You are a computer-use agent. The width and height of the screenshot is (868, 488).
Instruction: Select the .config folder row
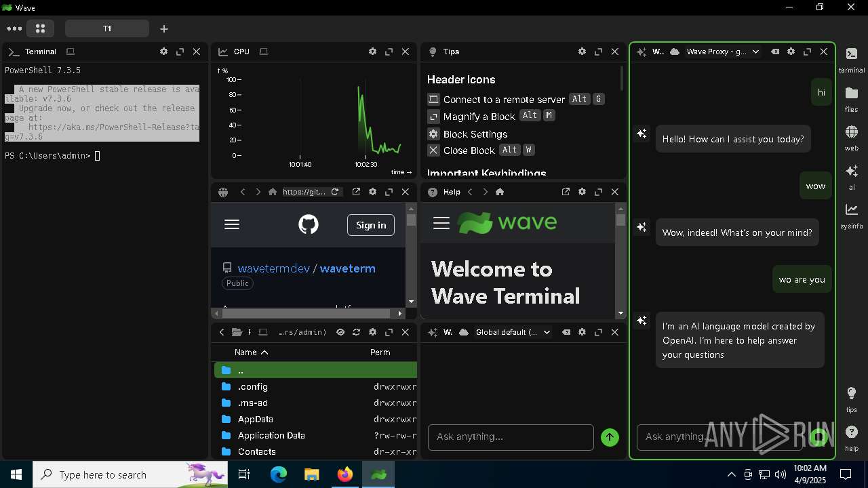coord(315,386)
